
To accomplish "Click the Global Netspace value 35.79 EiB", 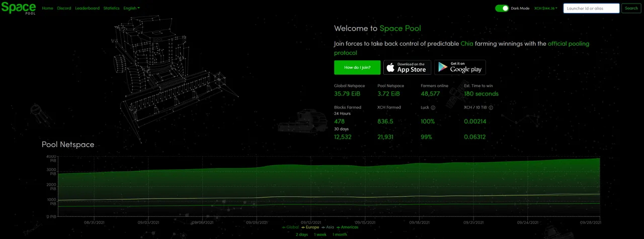I will (347, 94).
